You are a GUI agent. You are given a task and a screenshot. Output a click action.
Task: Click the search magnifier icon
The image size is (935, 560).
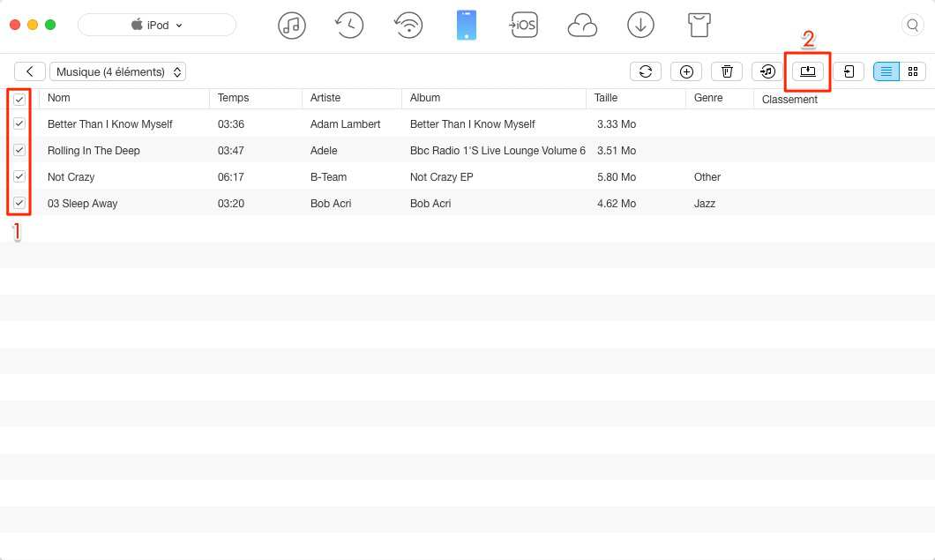coord(912,25)
